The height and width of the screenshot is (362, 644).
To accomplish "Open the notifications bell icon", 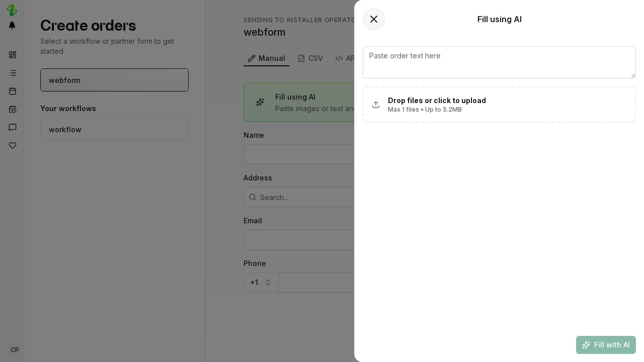I will click(12, 25).
